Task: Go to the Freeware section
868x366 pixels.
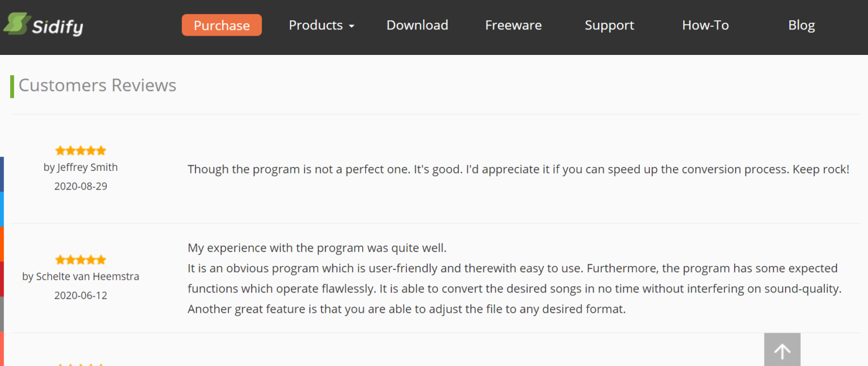Action: [513, 25]
